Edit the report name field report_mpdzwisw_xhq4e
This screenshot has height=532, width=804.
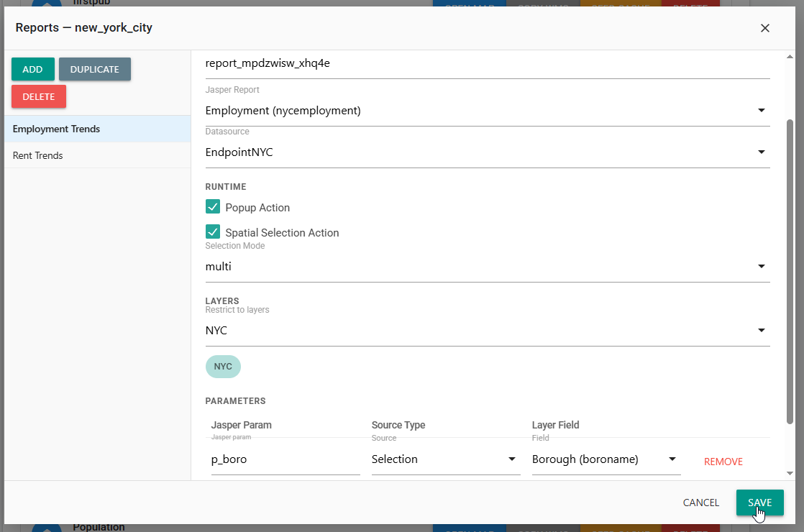pyautogui.click(x=487, y=63)
